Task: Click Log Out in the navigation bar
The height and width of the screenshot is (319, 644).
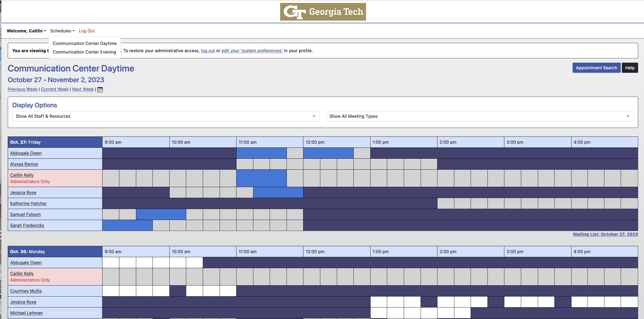Action: point(86,31)
